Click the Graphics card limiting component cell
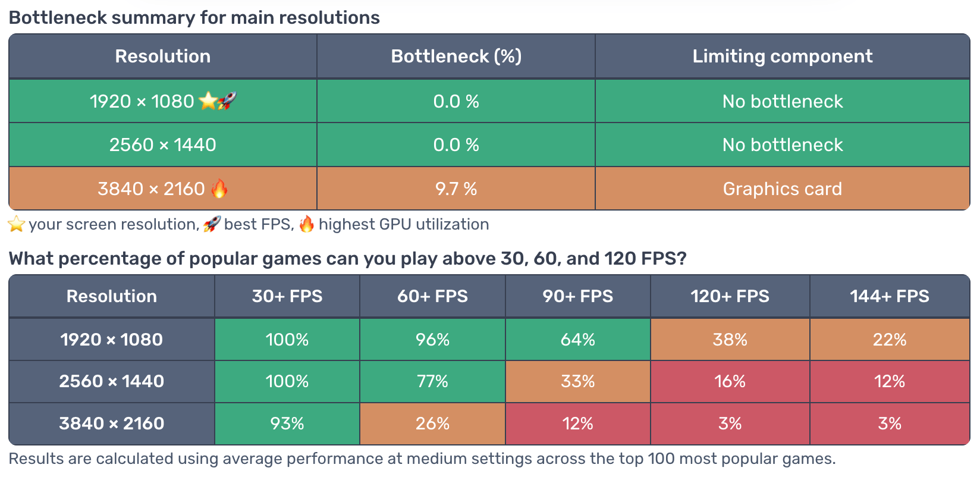The height and width of the screenshot is (477, 980). tap(783, 189)
